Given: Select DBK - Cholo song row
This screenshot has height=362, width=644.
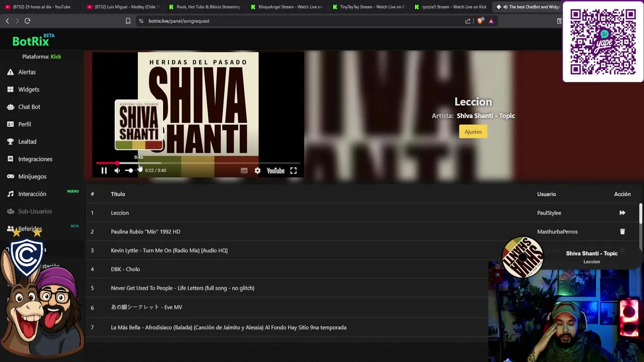Looking at the screenshot, I should (x=125, y=269).
